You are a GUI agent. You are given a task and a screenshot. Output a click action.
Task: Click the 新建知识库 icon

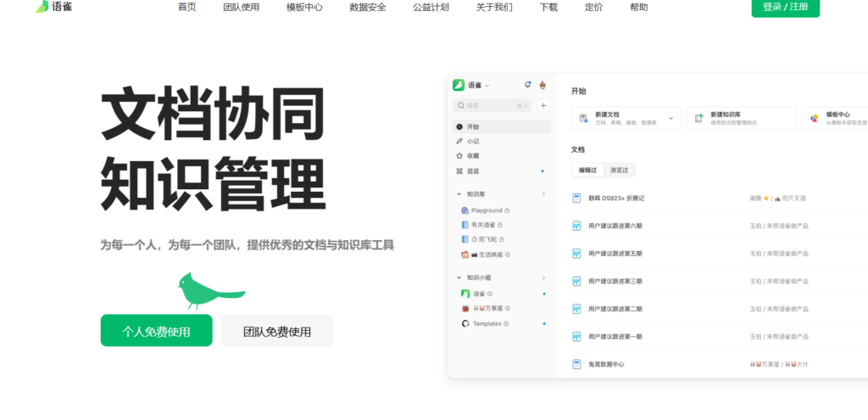tap(698, 118)
